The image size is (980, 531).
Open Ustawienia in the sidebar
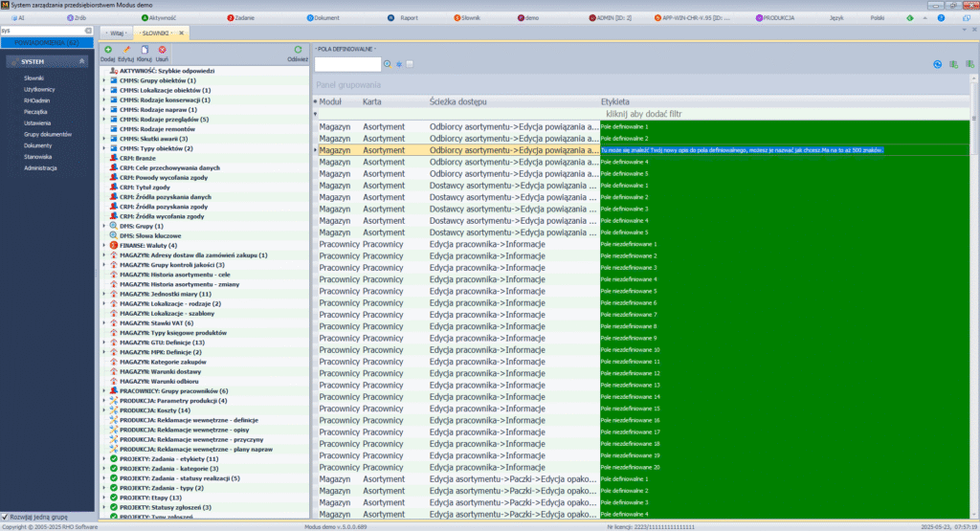[x=37, y=123]
